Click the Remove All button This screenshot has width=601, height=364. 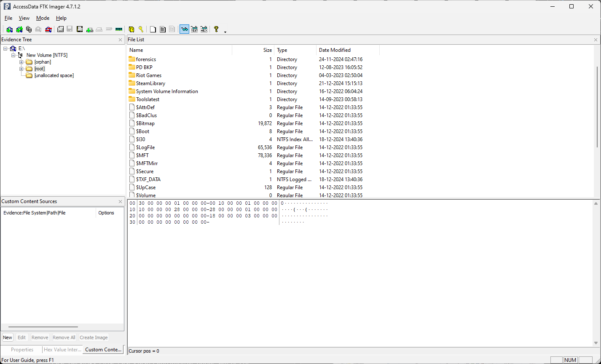click(64, 337)
